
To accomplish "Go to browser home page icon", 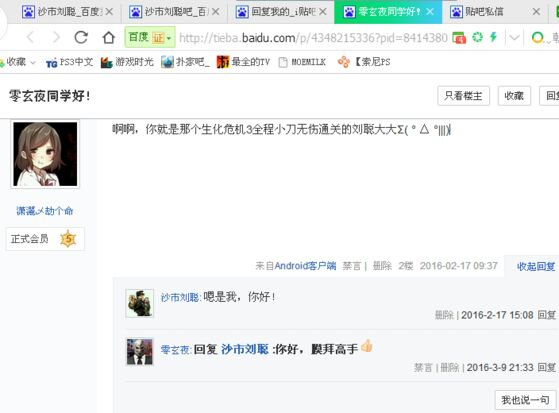I will (x=108, y=37).
